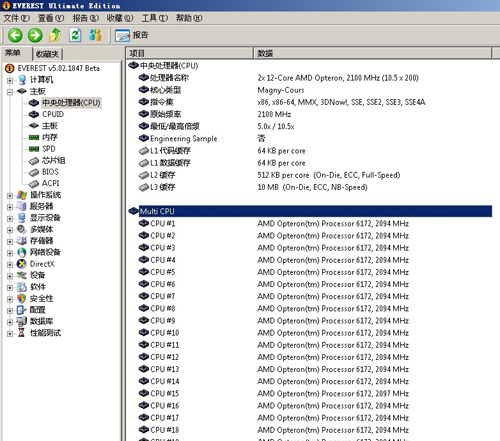
Task: Expand the 显示设备 tree node
Action: (10, 219)
